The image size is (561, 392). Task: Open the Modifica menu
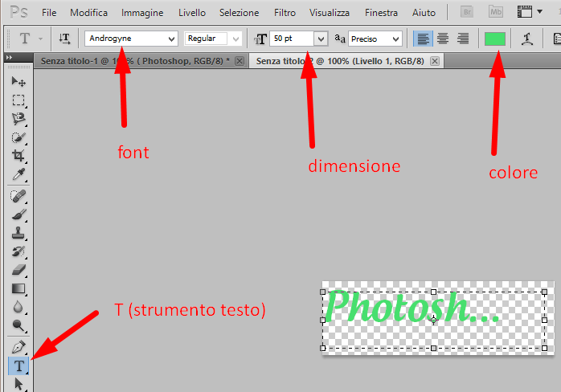[88, 13]
